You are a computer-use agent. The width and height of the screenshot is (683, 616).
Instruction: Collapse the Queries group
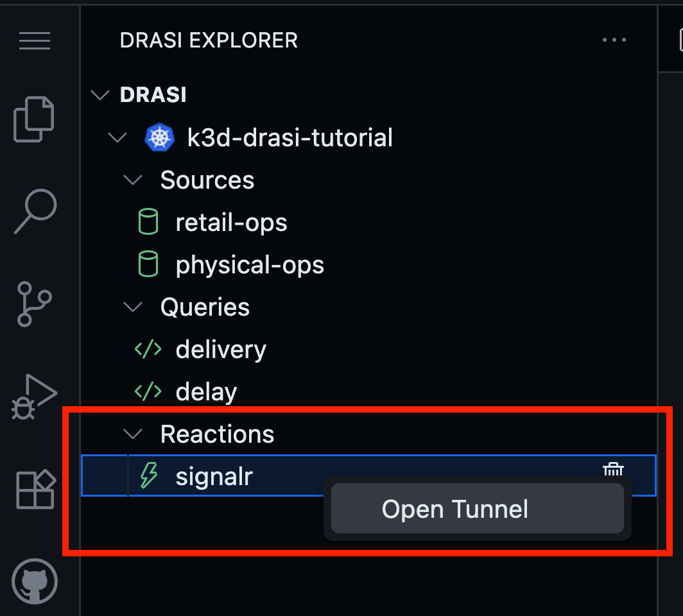133,307
